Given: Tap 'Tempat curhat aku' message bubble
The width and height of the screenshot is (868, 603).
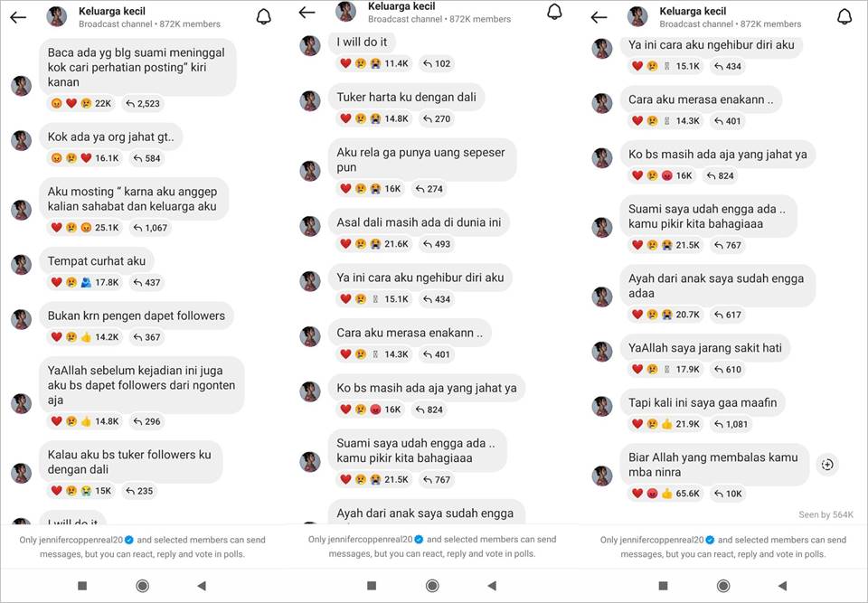Looking at the screenshot, I should point(97,260).
